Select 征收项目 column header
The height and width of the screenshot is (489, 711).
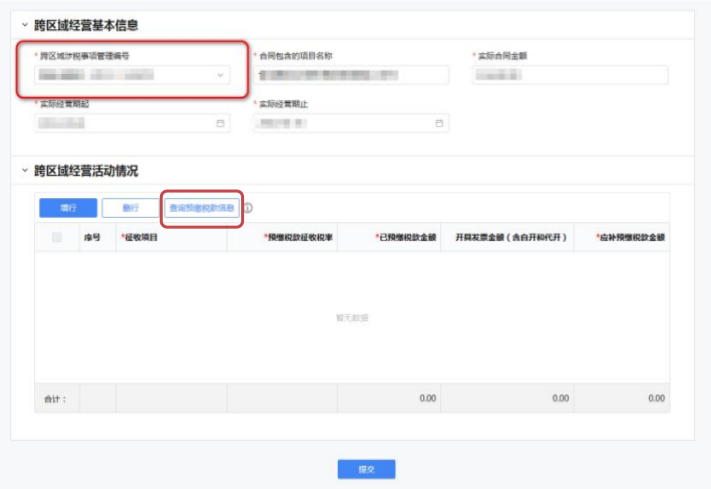140,237
